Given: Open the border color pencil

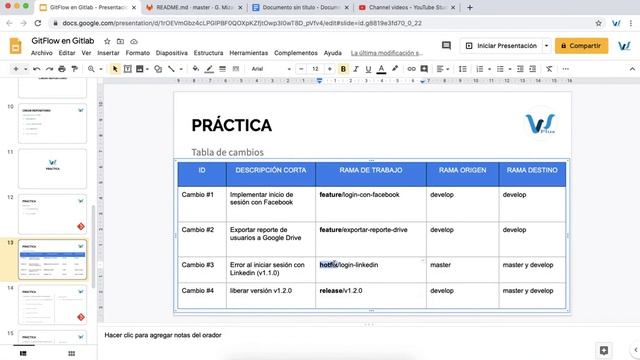Looking at the screenshot, I should 209,69.
